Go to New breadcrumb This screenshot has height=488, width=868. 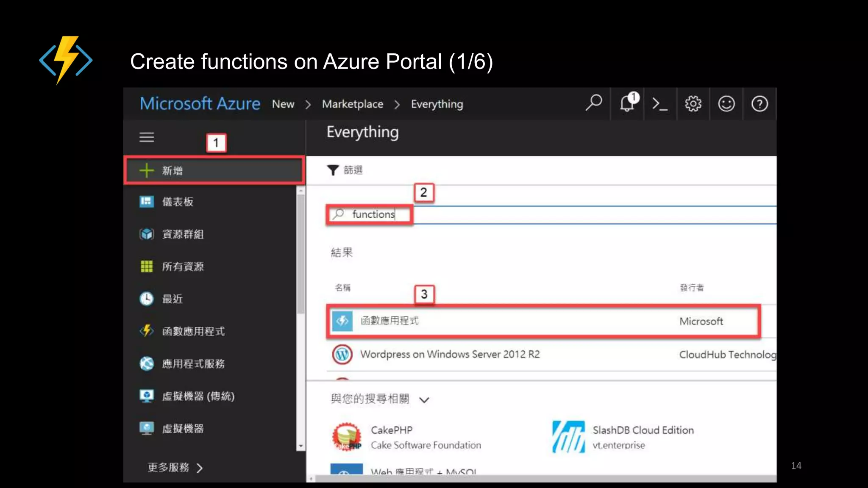click(x=283, y=104)
